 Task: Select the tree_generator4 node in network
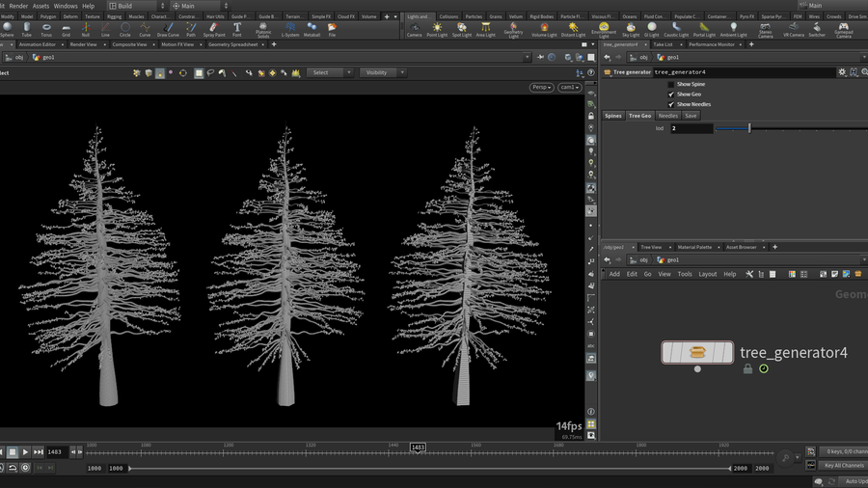pyautogui.click(x=697, y=353)
